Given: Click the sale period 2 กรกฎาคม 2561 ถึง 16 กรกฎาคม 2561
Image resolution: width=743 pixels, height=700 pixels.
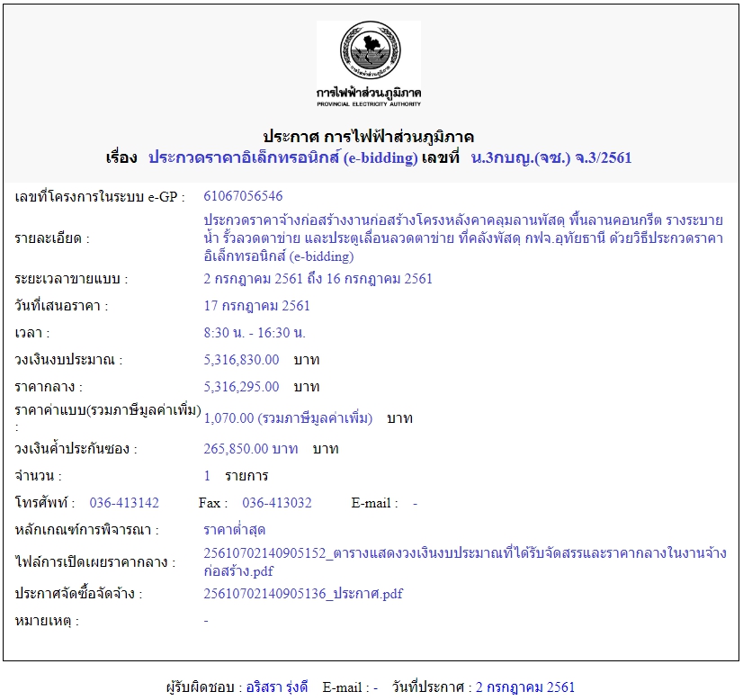Looking at the screenshot, I should tap(318, 279).
